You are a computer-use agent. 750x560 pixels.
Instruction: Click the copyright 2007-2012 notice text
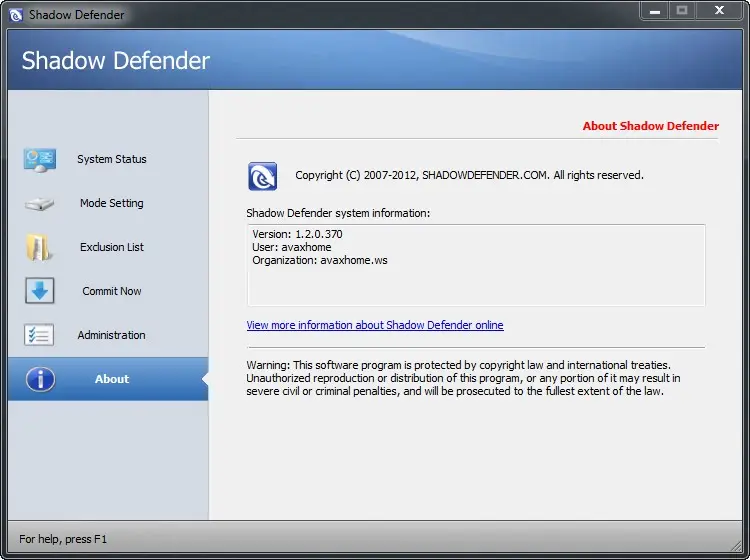(469, 175)
